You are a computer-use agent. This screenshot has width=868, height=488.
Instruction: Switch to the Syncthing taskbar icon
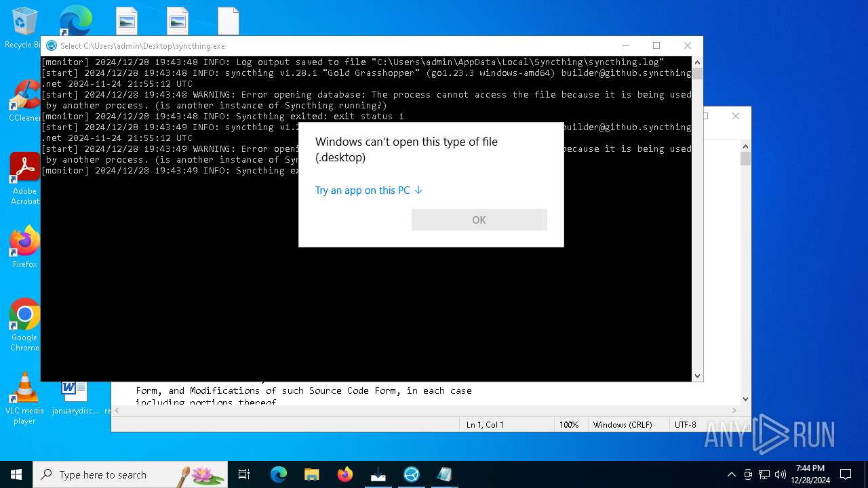pos(412,474)
